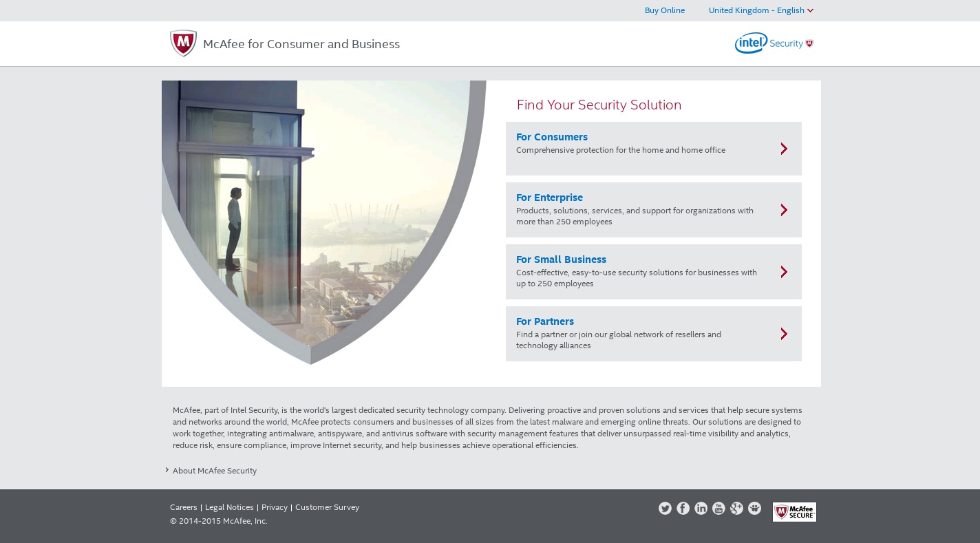Open McAfee's Twitter page icon
Viewport: 980px width, 543px height.
(665, 508)
